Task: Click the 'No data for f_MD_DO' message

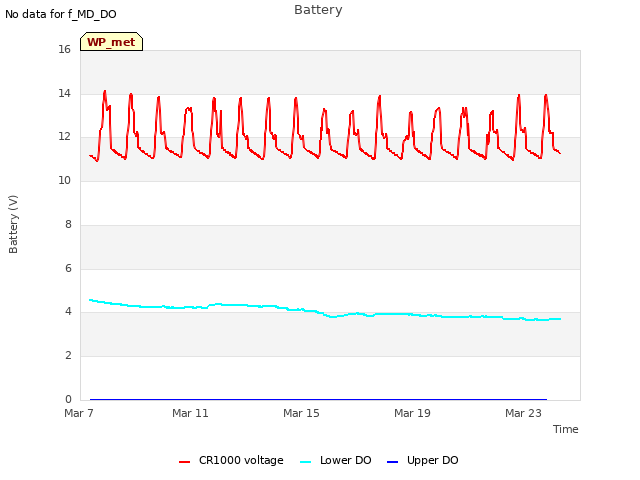Action: pyautogui.click(x=61, y=14)
